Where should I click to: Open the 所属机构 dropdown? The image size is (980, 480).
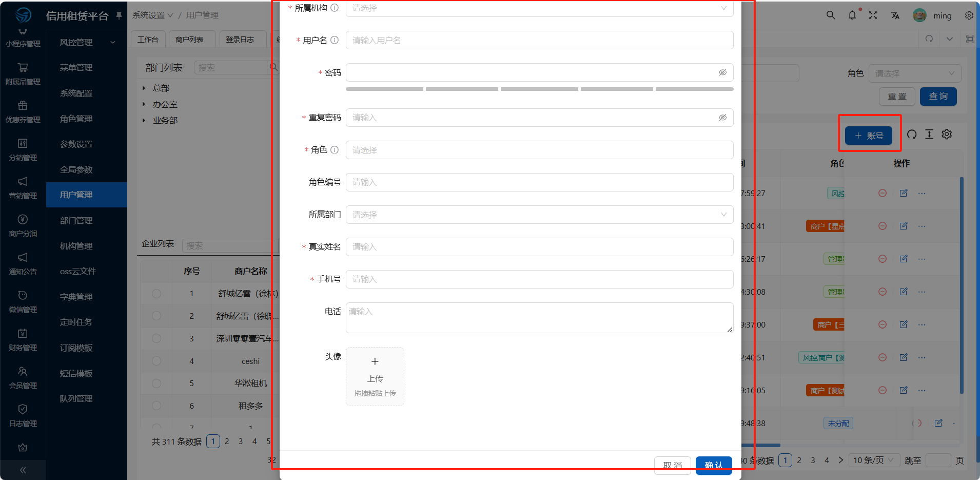(540, 9)
